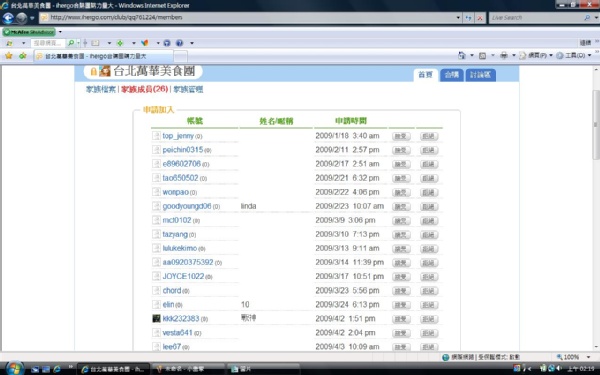The image size is (600, 375).
Task: Click the Home page toolbar icon
Action: (x=462, y=55)
